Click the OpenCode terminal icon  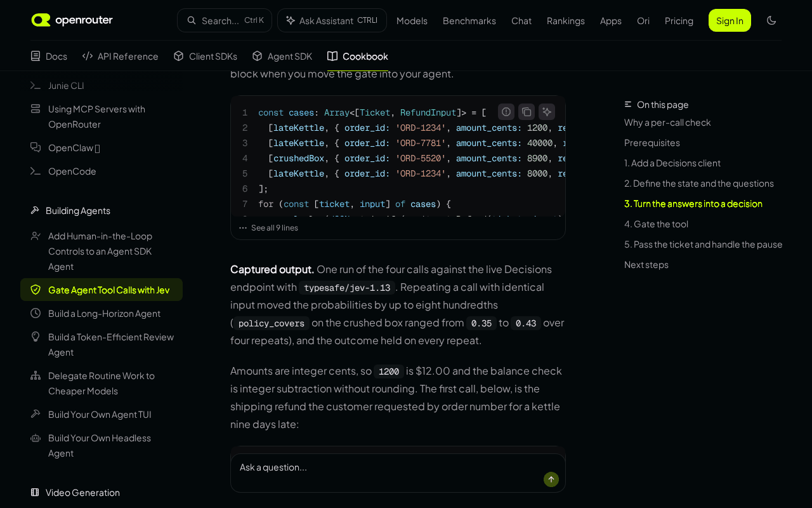[x=36, y=171]
